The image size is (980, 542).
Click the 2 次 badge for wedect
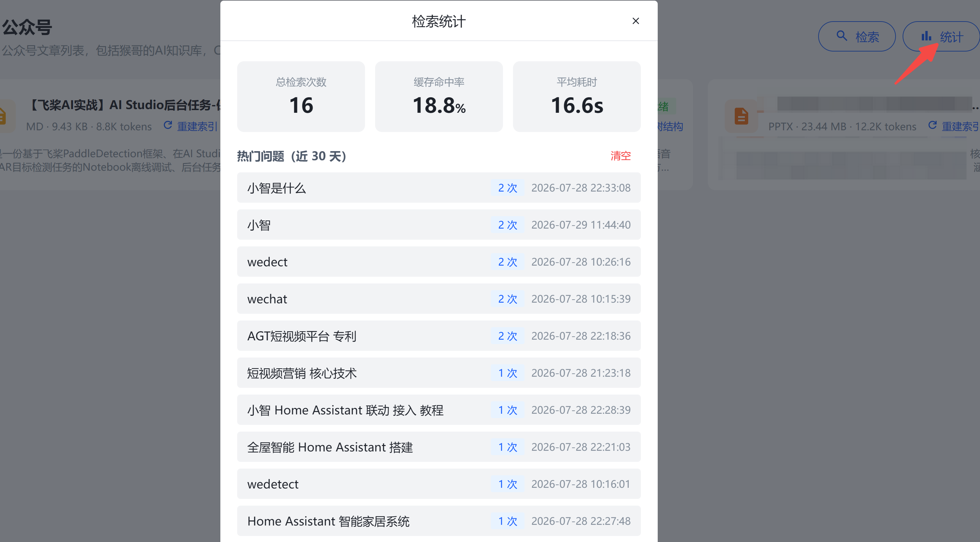pos(508,262)
